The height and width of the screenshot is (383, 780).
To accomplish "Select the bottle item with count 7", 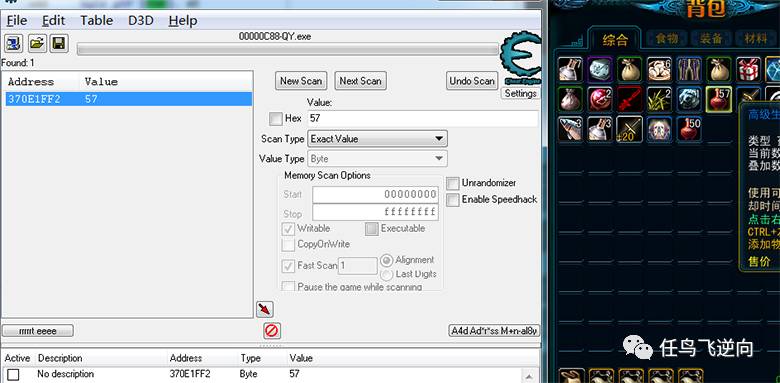I will tap(570, 70).
